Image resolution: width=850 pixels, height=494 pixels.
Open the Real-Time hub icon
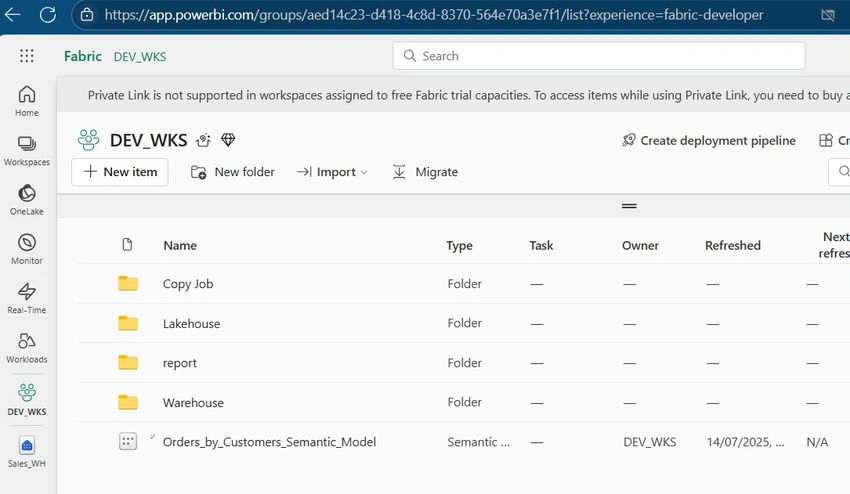point(27,299)
